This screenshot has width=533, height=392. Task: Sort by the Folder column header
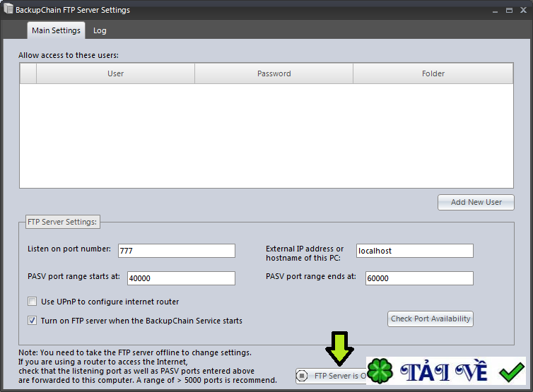433,73
